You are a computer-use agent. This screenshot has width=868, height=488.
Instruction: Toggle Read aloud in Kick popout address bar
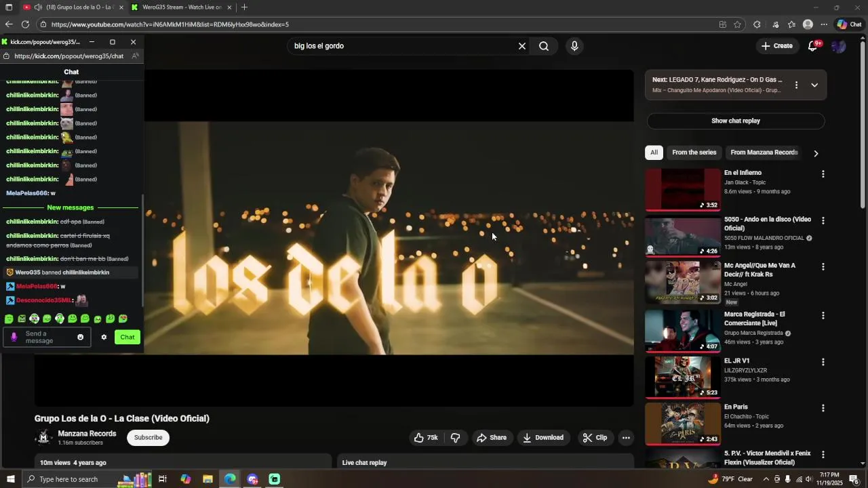(x=136, y=56)
